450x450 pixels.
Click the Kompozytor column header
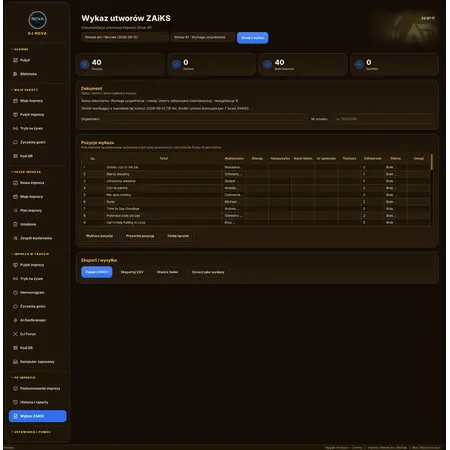pos(280,159)
